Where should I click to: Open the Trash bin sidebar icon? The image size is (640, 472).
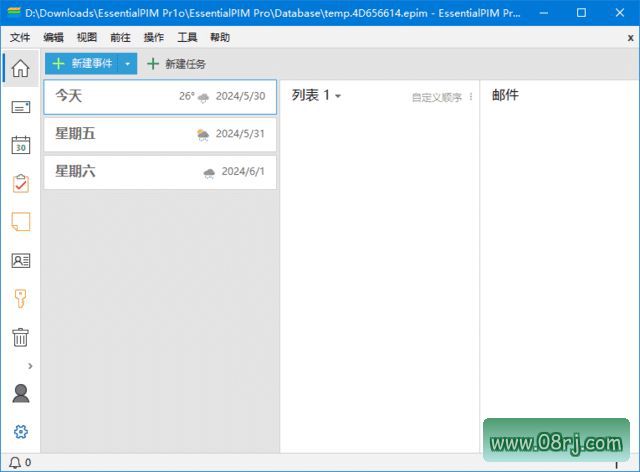click(x=20, y=337)
